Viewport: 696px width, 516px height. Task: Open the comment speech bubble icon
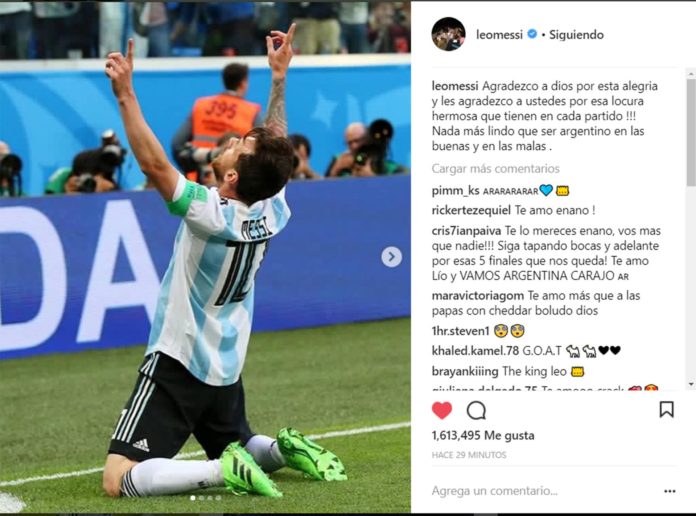(476, 410)
